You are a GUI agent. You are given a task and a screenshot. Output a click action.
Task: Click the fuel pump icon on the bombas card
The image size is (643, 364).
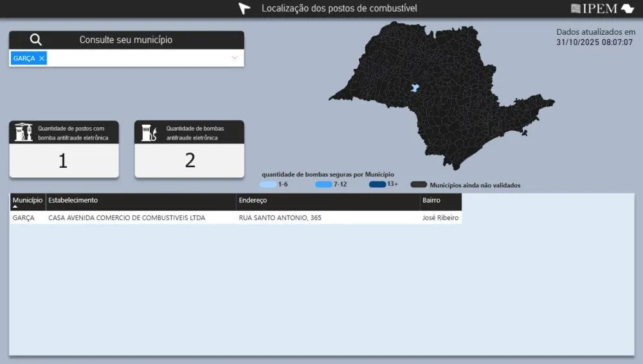(x=149, y=132)
